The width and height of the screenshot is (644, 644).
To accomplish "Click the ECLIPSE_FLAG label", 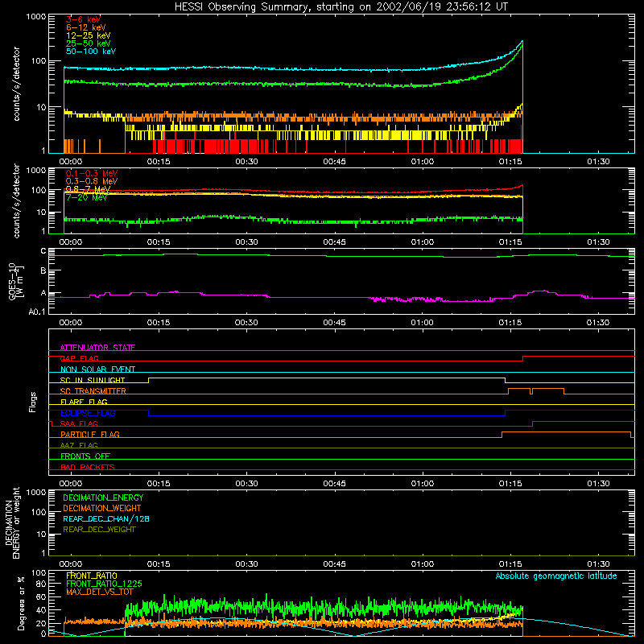I will point(88,413).
